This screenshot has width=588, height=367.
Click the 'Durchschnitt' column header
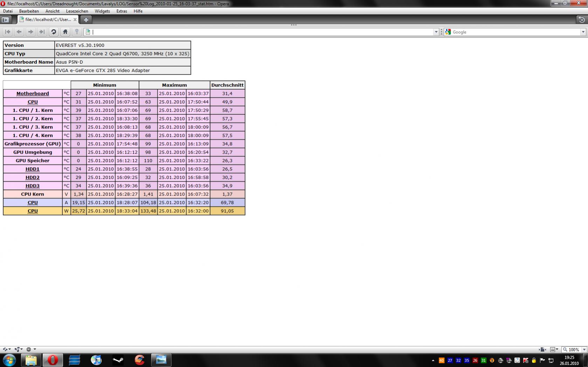tap(227, 85)
